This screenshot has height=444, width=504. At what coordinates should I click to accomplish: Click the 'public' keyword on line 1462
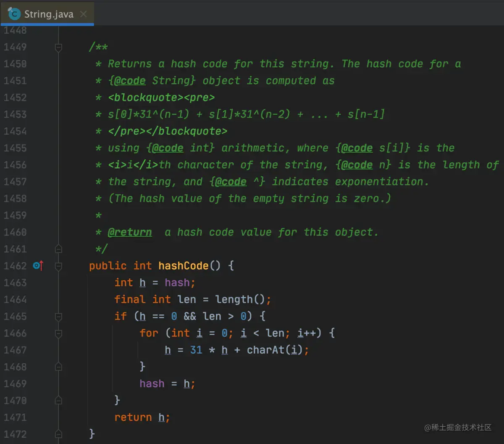pos(108,266)
